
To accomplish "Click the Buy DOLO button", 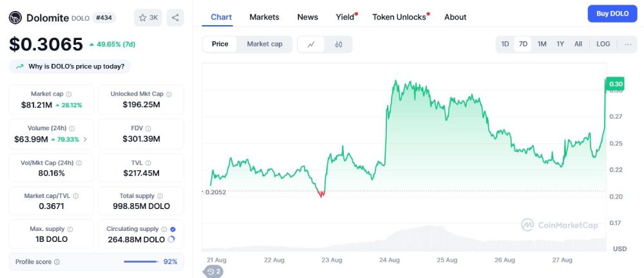I will click(612, 14).
